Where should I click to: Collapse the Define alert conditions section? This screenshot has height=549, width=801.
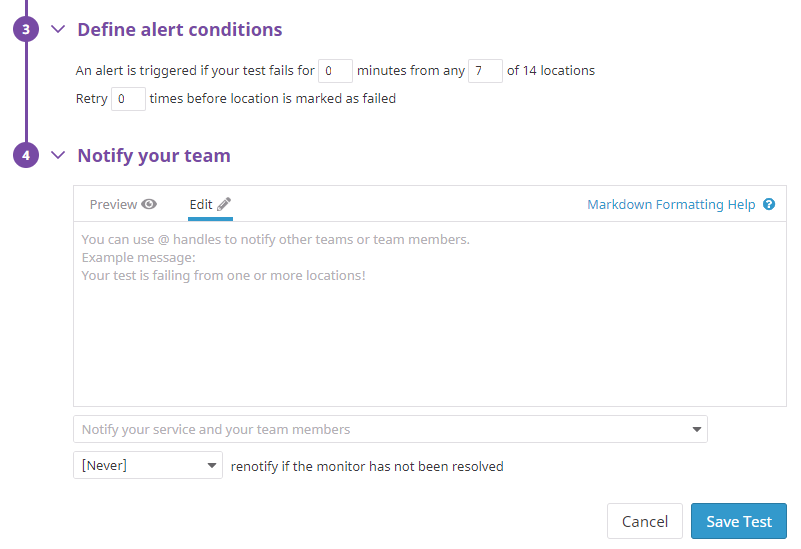(x=58, y=29)
